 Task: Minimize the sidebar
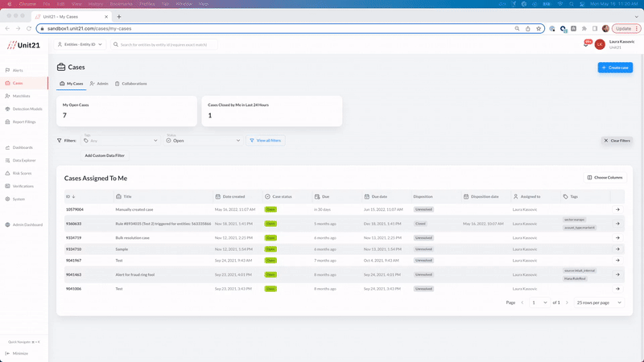click(17, 353)
